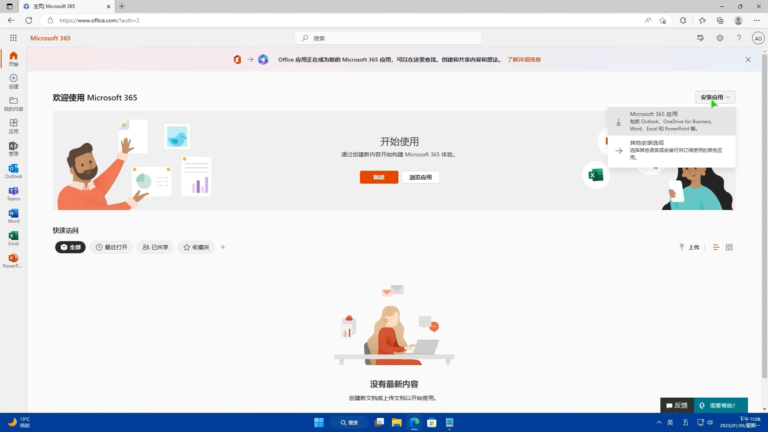Viewport: 768px width, 432px height.
Task: Select the Recently opened filter pill
Action: pyautogui.click(x=111, y=247)
